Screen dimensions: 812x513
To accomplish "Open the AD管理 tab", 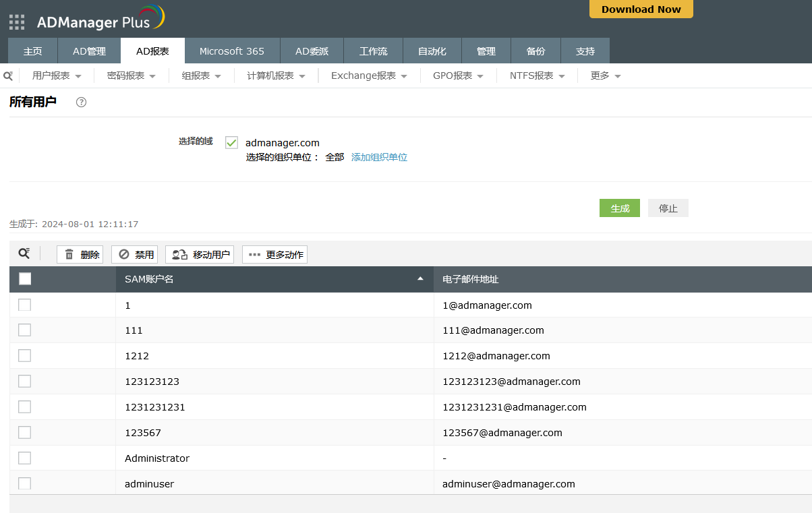I will pos(89,51).
